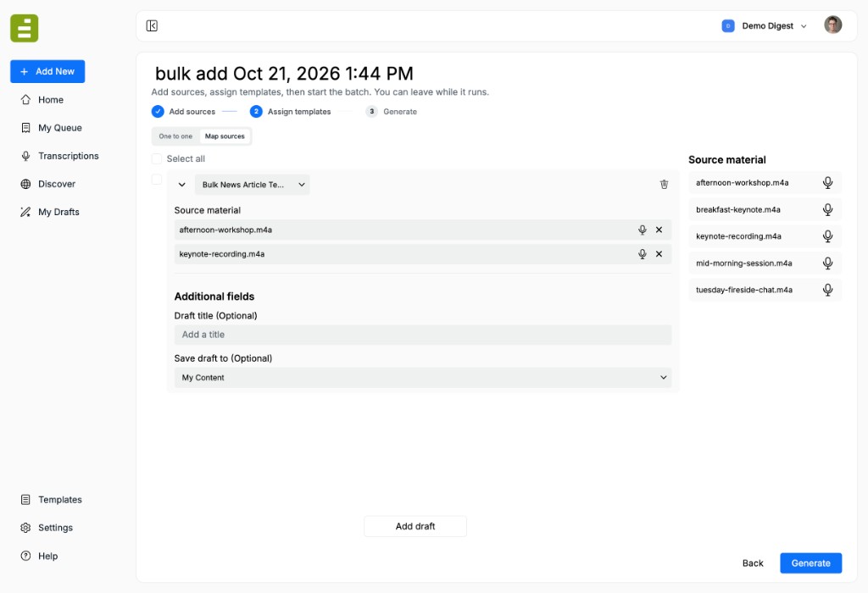Viewport: 868px width, 593px height.
Task: Select afternoon-workshop.m4a in the right source list
Action: point(765,182)
